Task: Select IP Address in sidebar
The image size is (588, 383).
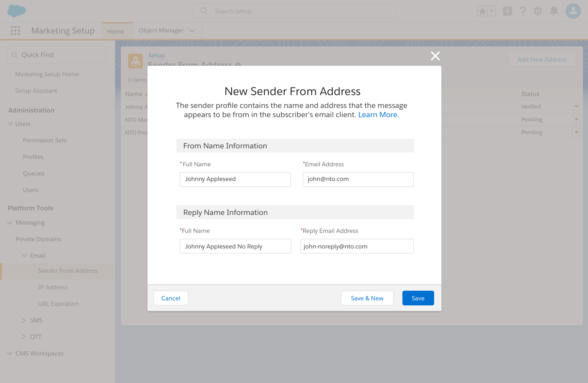Action: [x=53, y=287]
